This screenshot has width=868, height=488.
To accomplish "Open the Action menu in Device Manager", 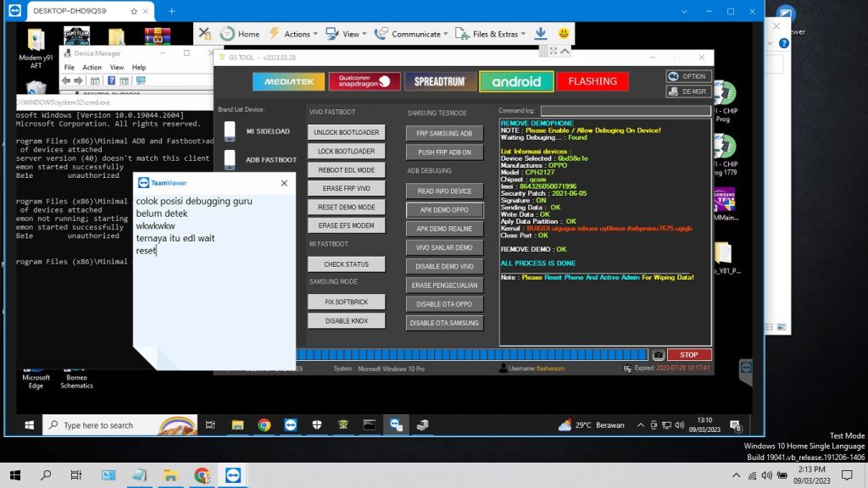I will [92, 67].
